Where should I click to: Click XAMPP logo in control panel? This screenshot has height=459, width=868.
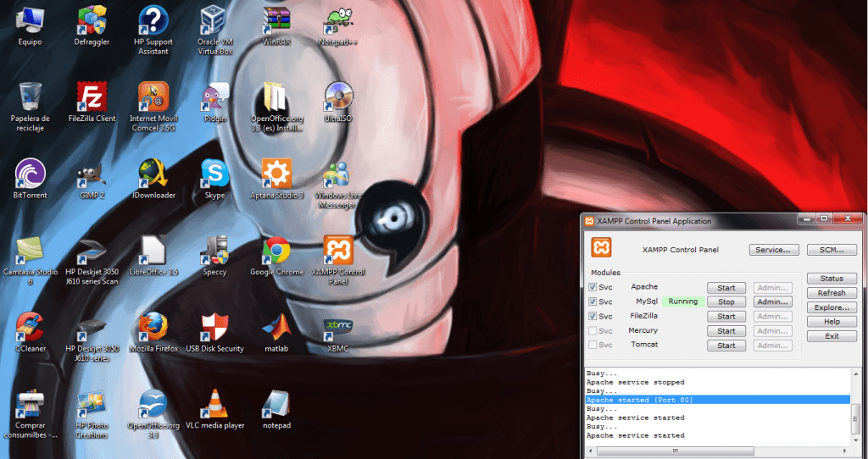point(601,247)
